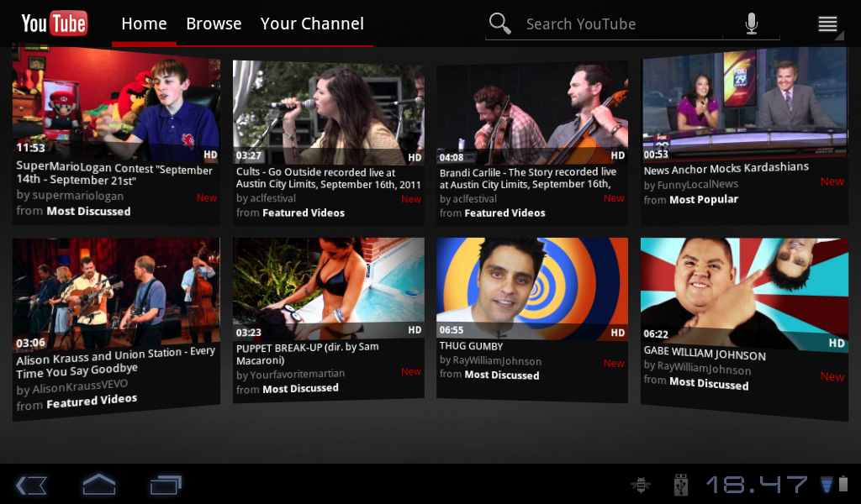Click uploader 'by supermariologan'
861x504 pixels.
[70, 195]
